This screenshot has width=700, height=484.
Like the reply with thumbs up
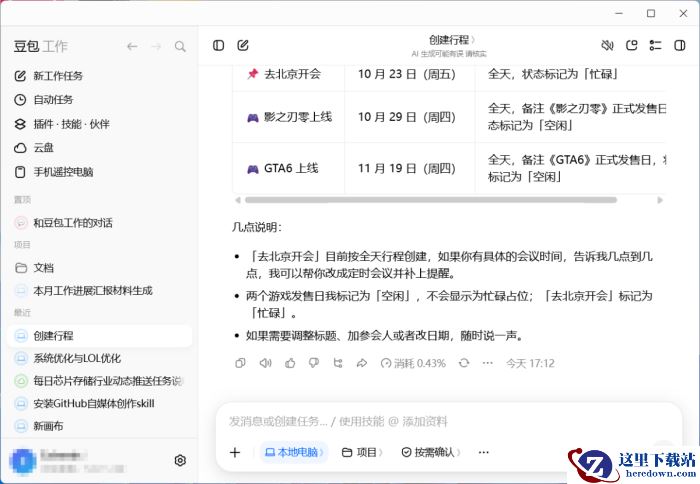pyautogui.click(x=290, y=363)
